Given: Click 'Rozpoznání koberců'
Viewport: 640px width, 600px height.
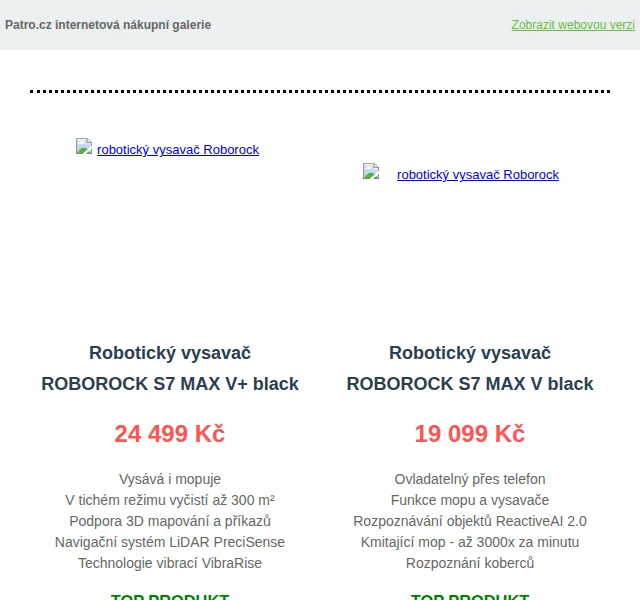Looking at the screenshot, I should pyautogui.click(x=470, y=563).
